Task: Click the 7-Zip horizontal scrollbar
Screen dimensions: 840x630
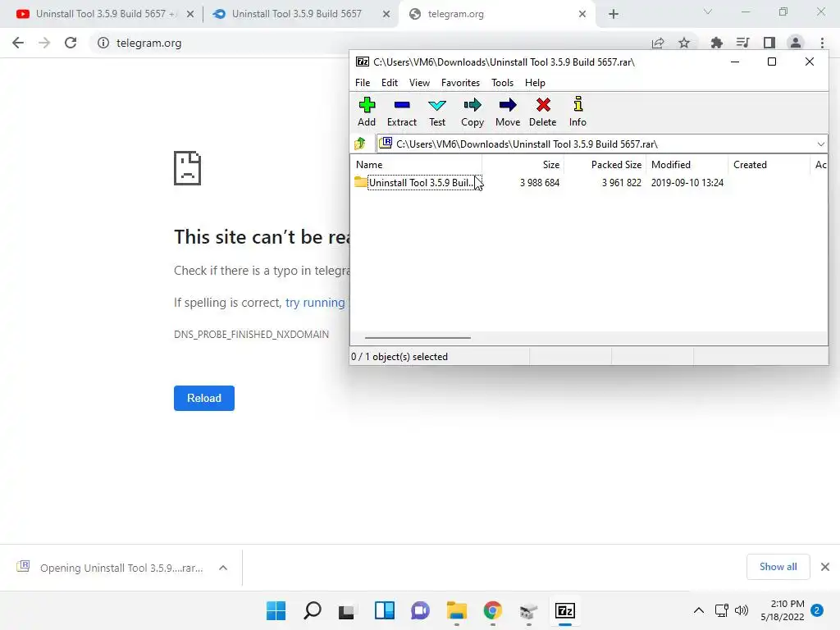Action: [418, 338]
